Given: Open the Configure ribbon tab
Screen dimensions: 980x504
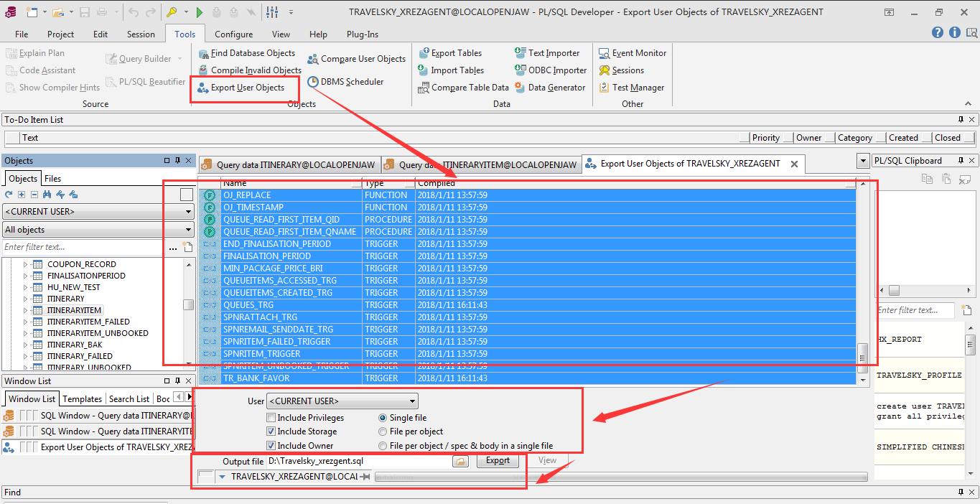Looking at the screenshot, I should tap(233, 34).
